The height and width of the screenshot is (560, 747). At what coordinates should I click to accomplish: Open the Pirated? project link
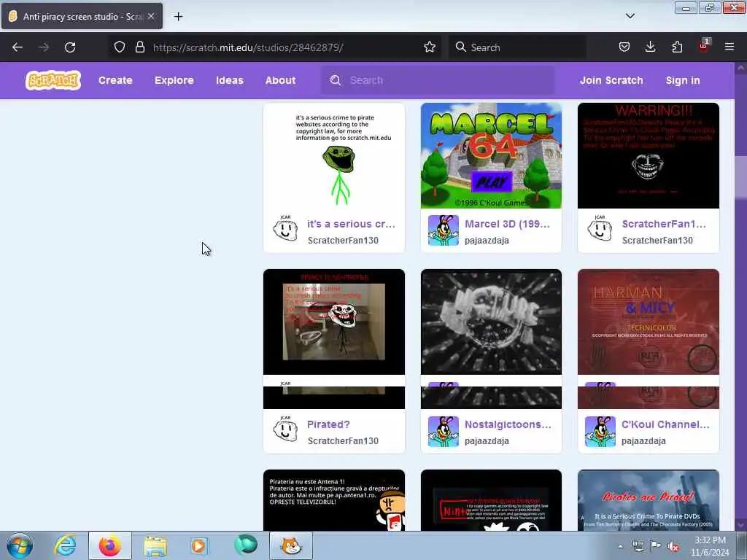pyautogui.click(x=328, y=424)
